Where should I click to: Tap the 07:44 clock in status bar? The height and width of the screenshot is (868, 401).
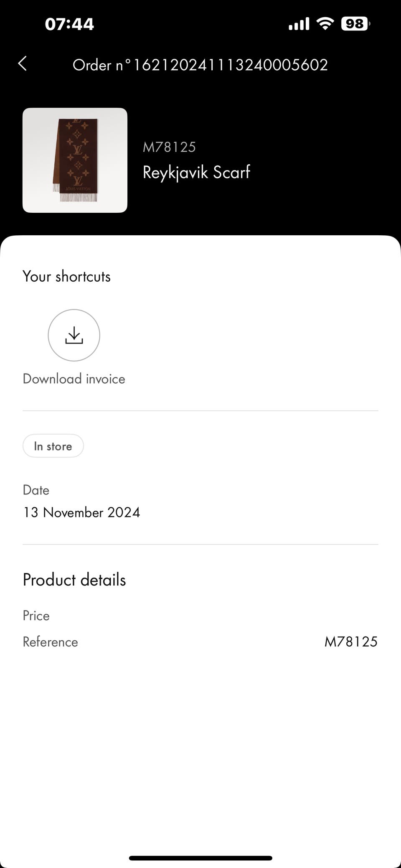pos(69,24)
